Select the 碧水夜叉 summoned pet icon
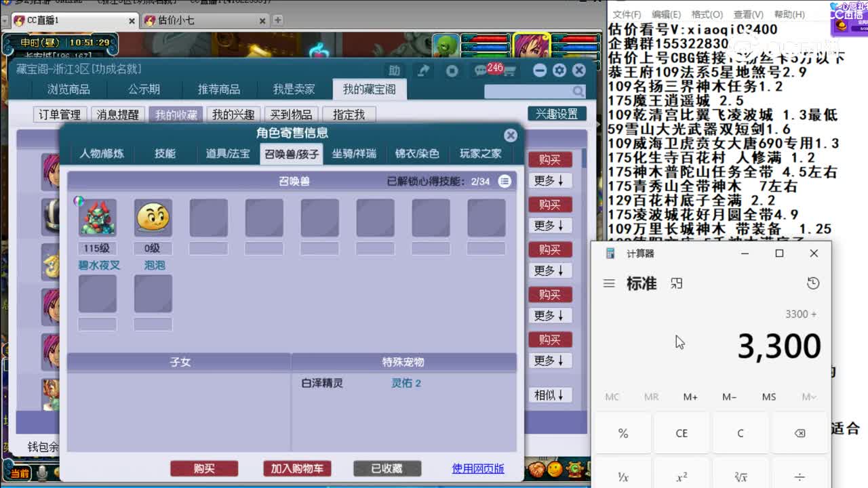The image size is (868, 488). click(x=98, y=218)
